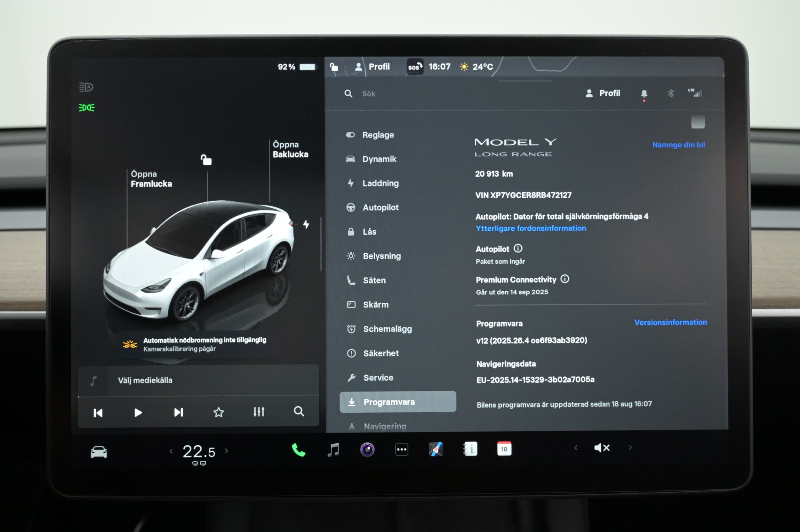Open Premium Connectivity info circle icon

pyautogui.click(x=565, y=279)
